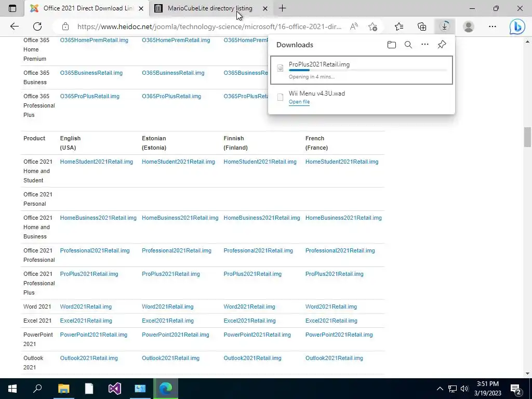Viewport: 532px width, 399px height.
Task: Open the notification center with 2 notifications
Action: tap(516, 389)
